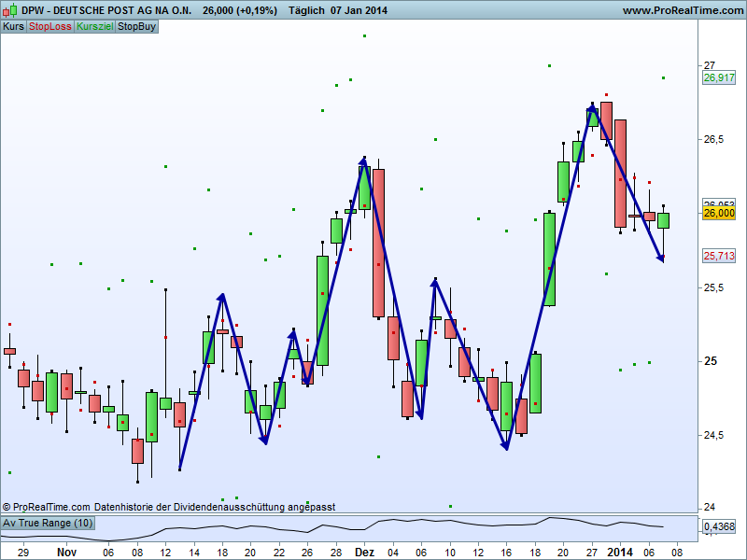Click the '25' price axis label
747x560 pixels.
(710, 361)
